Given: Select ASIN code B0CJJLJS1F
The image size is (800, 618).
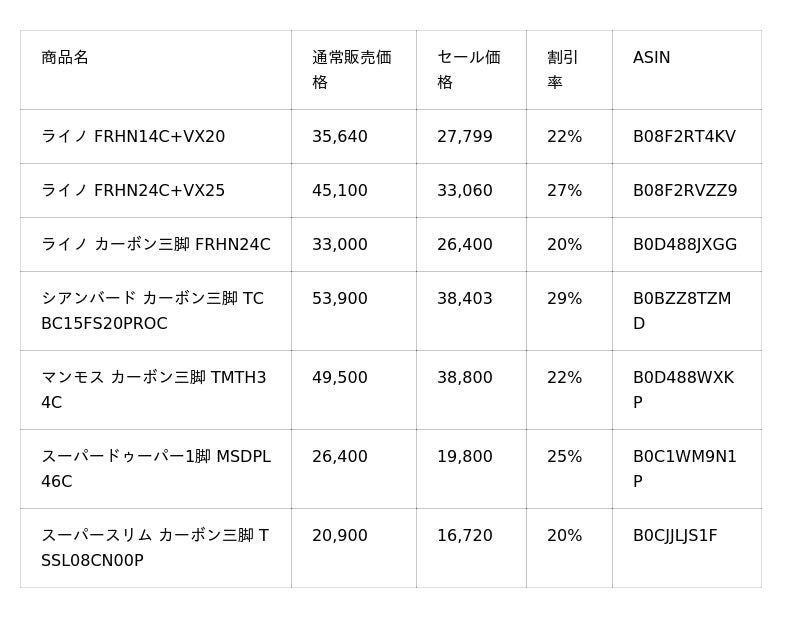Looking at the screenshot, I should tap(675, 536).
